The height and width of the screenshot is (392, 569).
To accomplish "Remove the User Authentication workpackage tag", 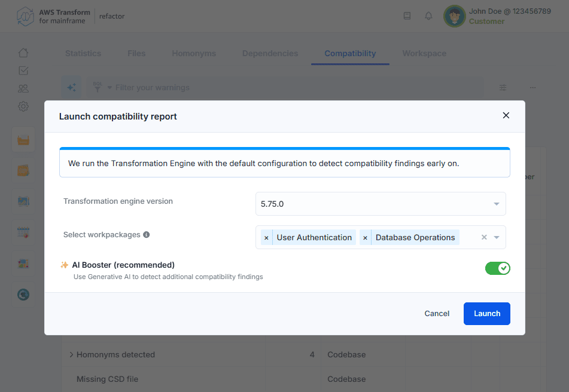I will pos(266,238).
